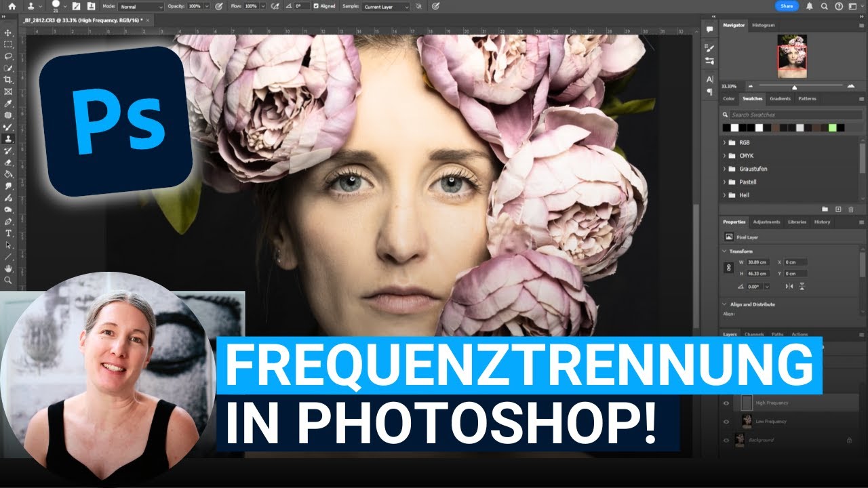This screenshot has height=488, width=868.
Task: Select the Path Selection tool
Action: point(8,245)
